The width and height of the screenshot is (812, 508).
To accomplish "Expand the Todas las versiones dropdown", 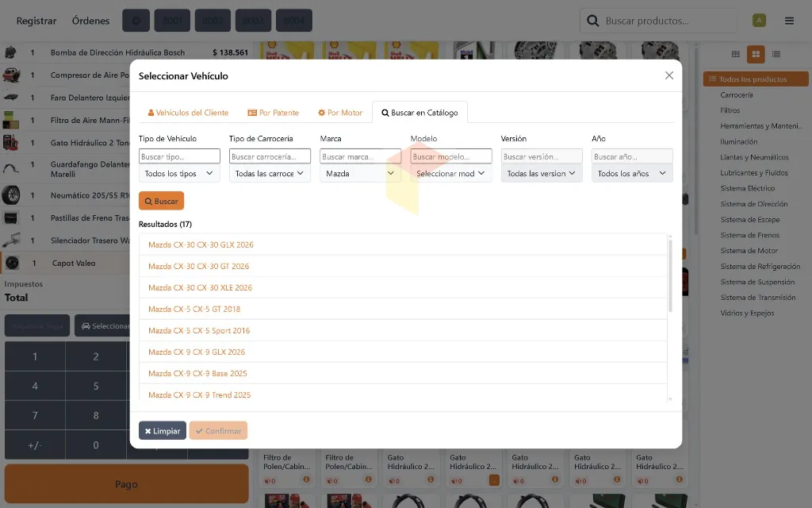I will (x=542, y=174).
